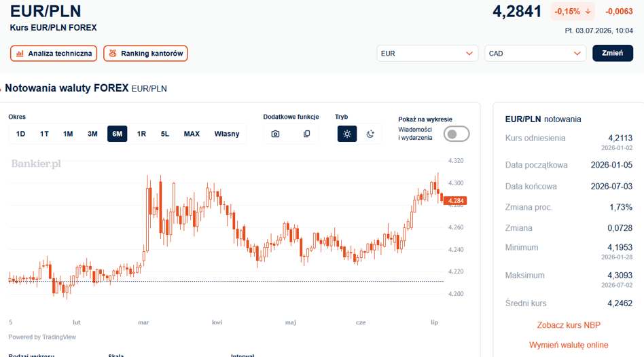
Task: Open Analiza techniczna
Action: [54, 54]
